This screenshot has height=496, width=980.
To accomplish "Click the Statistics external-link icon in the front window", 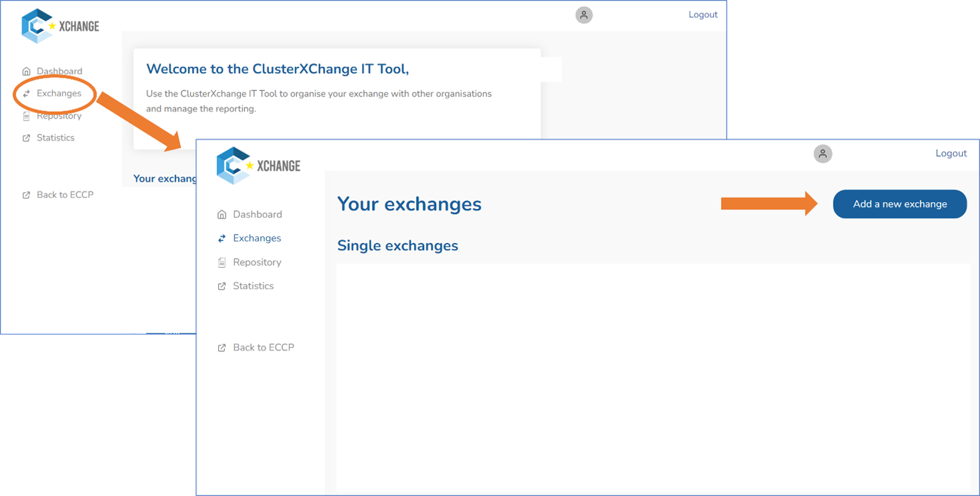I will click(x=222, y=286).
